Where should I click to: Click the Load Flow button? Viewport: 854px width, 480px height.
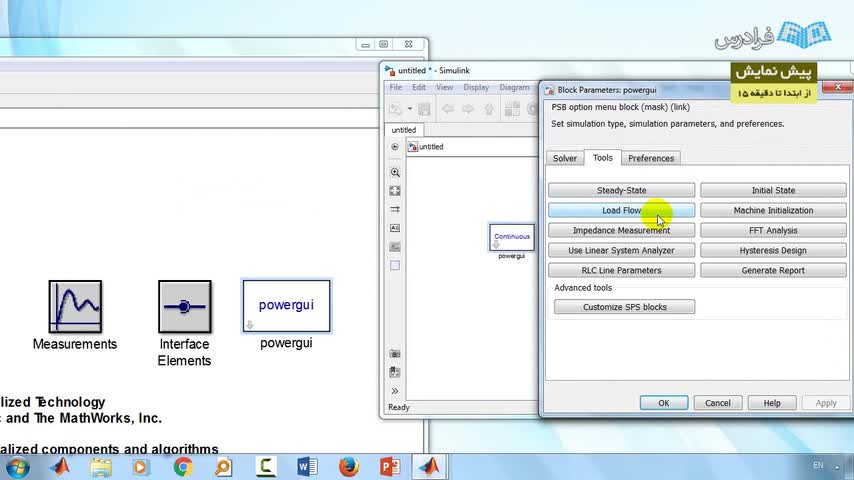pos(621,210)
